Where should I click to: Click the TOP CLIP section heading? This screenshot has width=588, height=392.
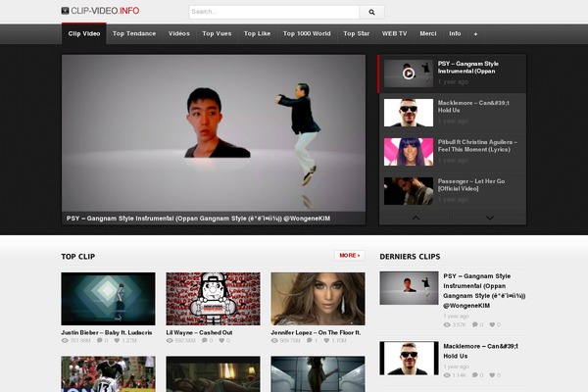tap(78, 257)
